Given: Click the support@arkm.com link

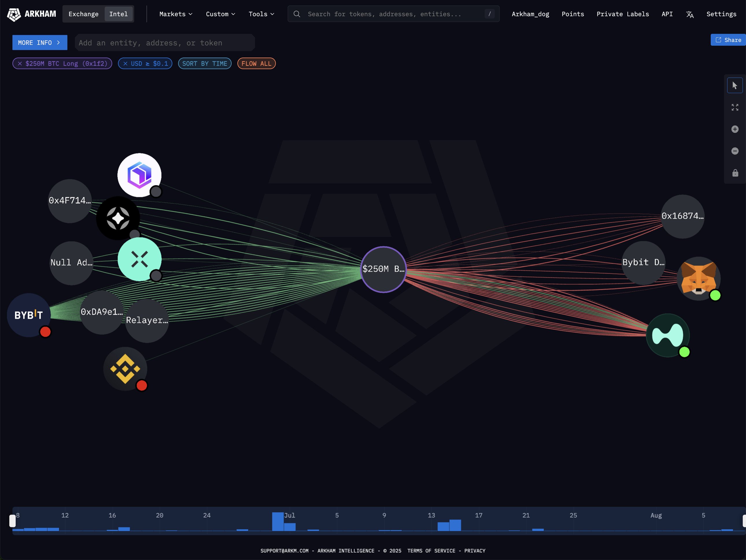Looking at the screenshot, I should point(284,550).
